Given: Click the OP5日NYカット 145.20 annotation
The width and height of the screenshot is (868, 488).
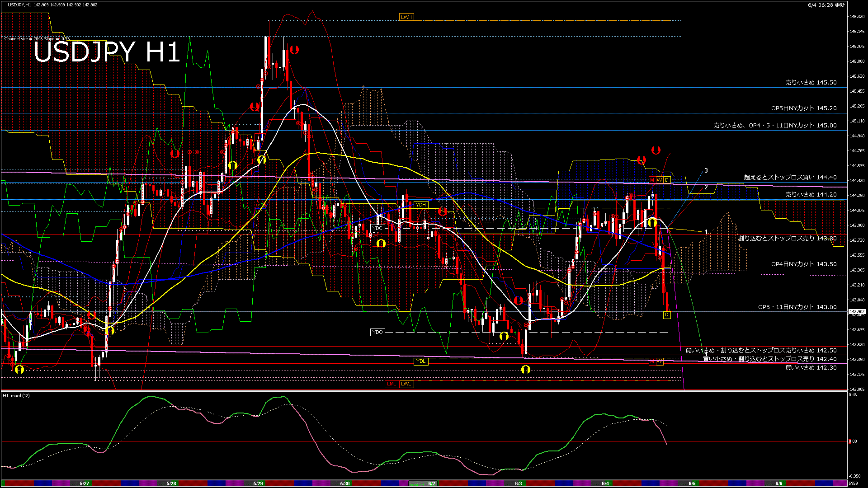Looking at the screenshot, I should (804, 108).
